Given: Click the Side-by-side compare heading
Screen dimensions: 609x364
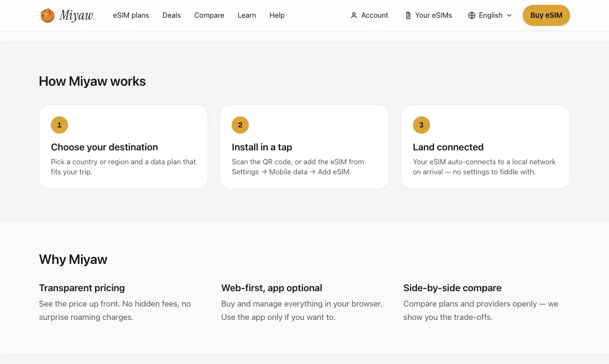Looking at the screenshot, I should coord(452,288).
